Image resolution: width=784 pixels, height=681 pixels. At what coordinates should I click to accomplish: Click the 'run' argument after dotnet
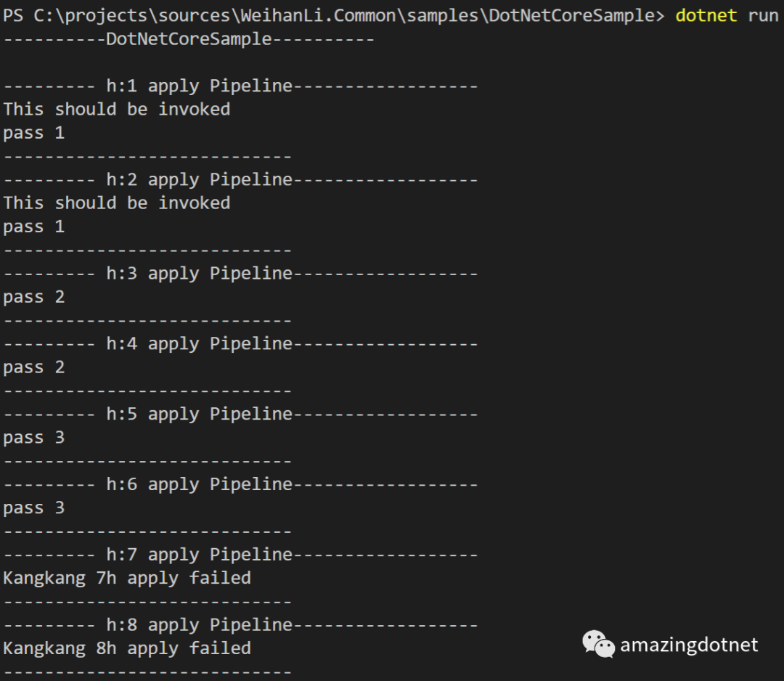coord(763,16)
